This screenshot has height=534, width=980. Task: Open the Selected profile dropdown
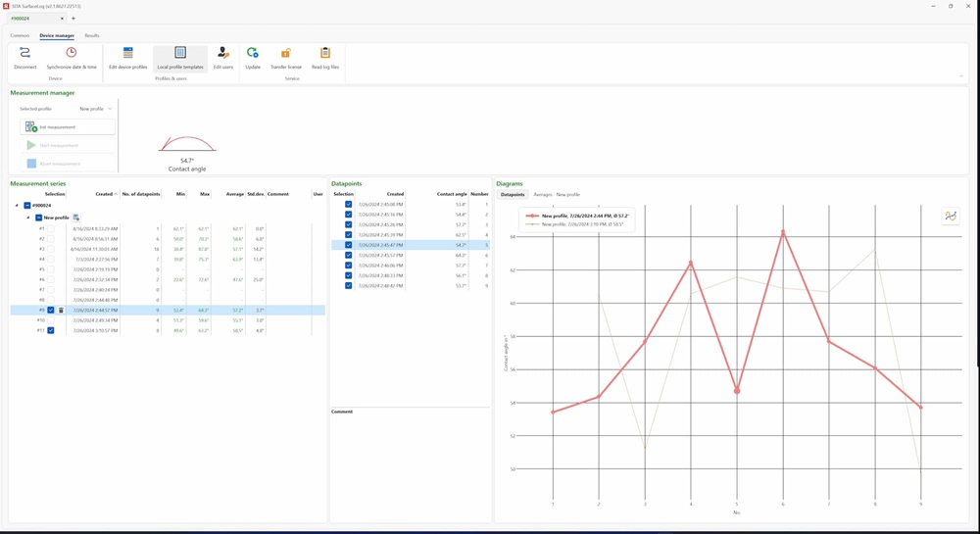(96, 109)
